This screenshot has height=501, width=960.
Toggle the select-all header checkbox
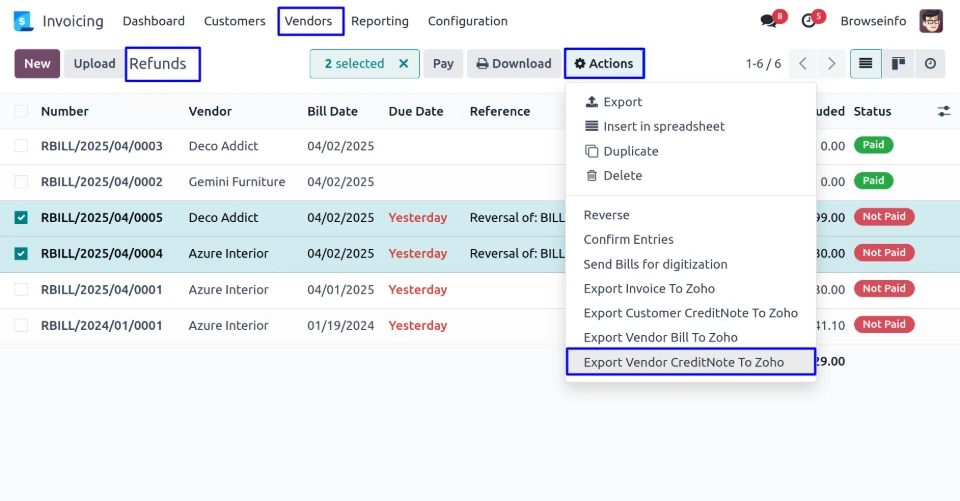[x=21, y=111]
